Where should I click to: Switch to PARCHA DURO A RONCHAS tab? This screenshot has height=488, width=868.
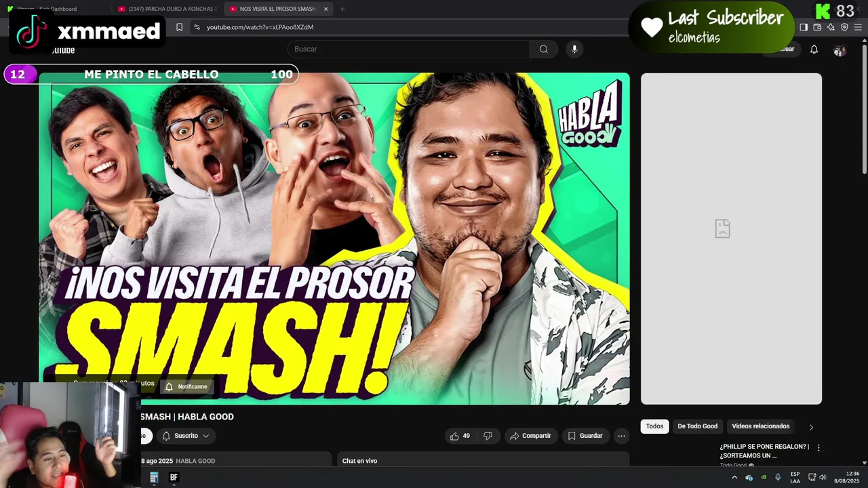coord(166,9)
